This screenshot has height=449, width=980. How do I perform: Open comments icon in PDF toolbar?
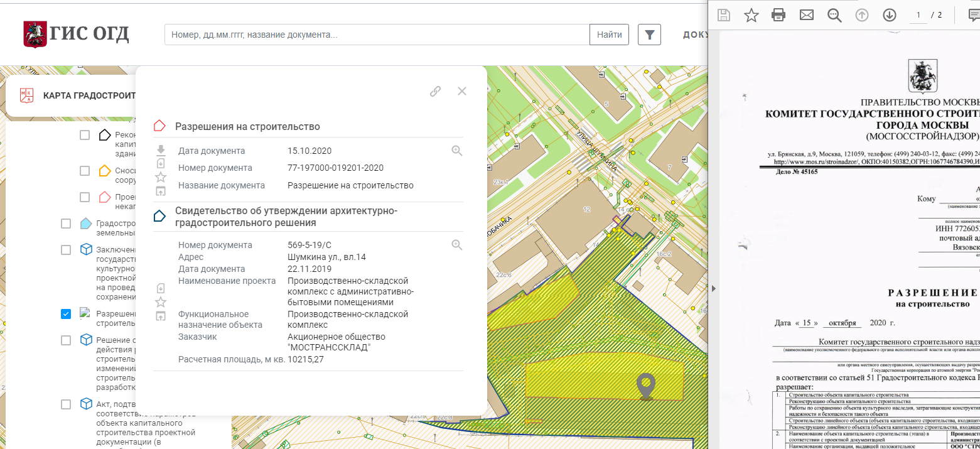click(x=974, y=15)
